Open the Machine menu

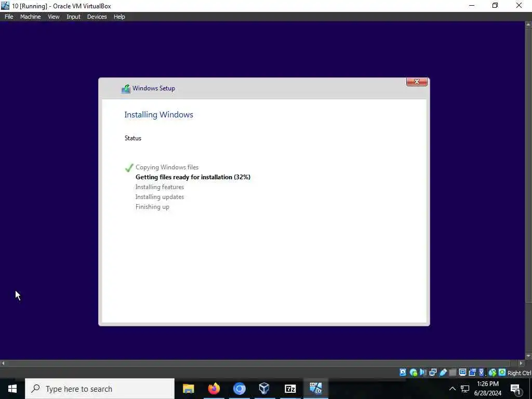pyautogui.click(x=31, y=17)
